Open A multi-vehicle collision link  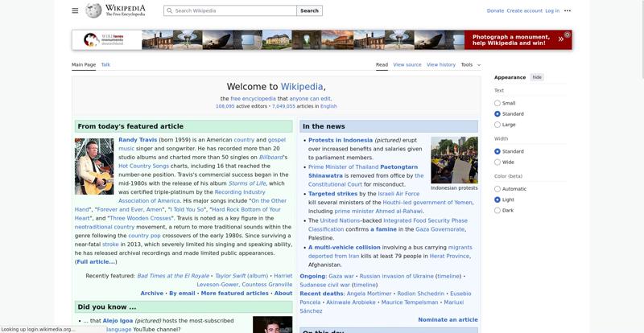[x=345, y=248]
